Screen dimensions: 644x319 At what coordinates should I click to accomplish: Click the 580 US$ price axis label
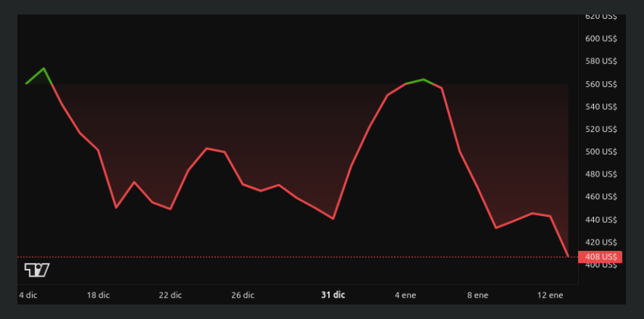pos(602,61)
